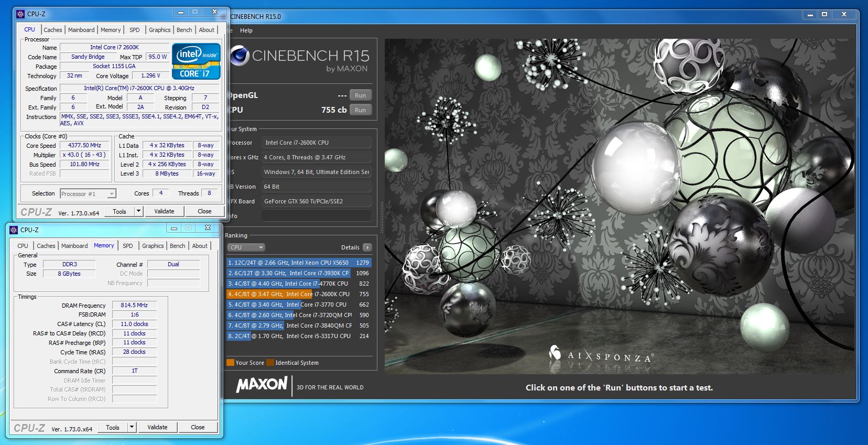
Task: Select the Core i7-3770 ranking row
Action: [299, 305]
